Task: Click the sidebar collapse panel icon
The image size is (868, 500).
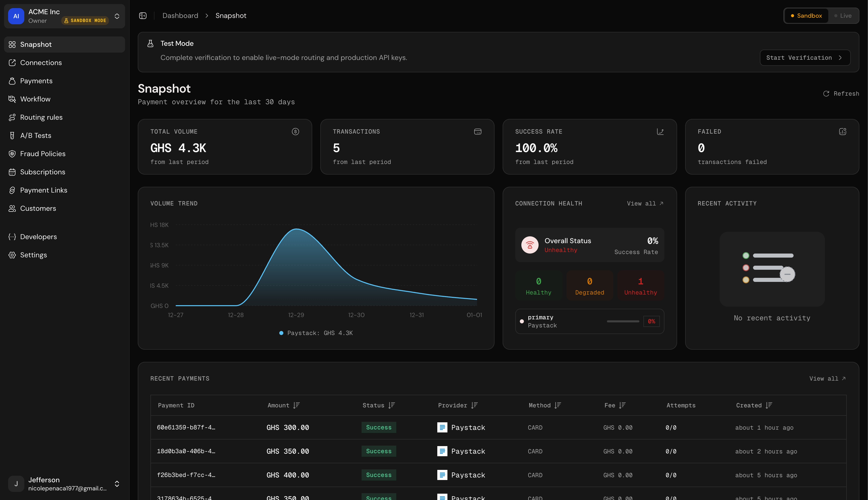Action: click(143, 16)
